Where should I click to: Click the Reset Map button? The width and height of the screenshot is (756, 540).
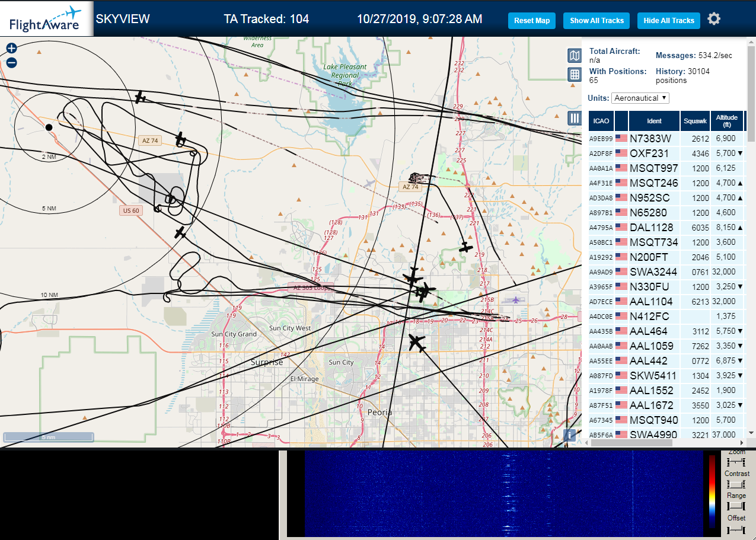532,21
